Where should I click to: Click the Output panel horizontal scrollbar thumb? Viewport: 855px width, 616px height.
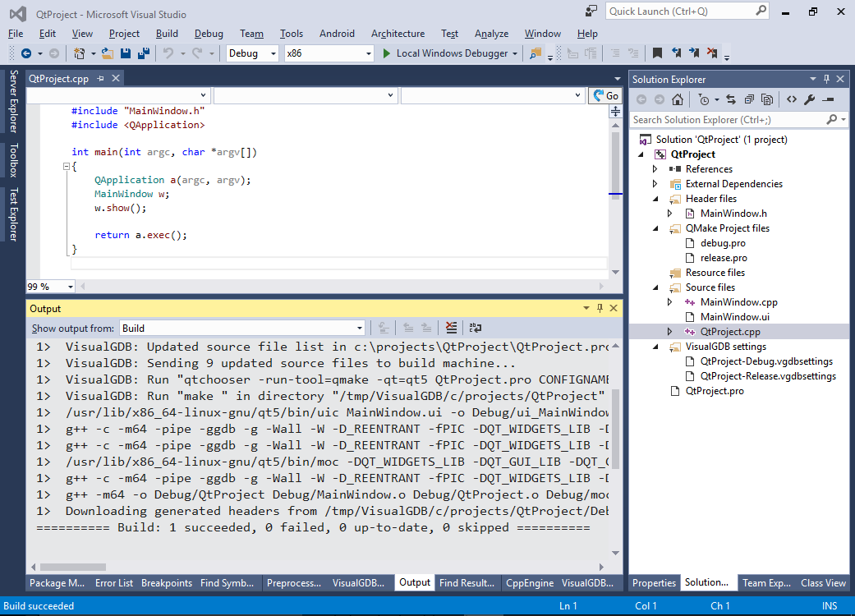73,567
